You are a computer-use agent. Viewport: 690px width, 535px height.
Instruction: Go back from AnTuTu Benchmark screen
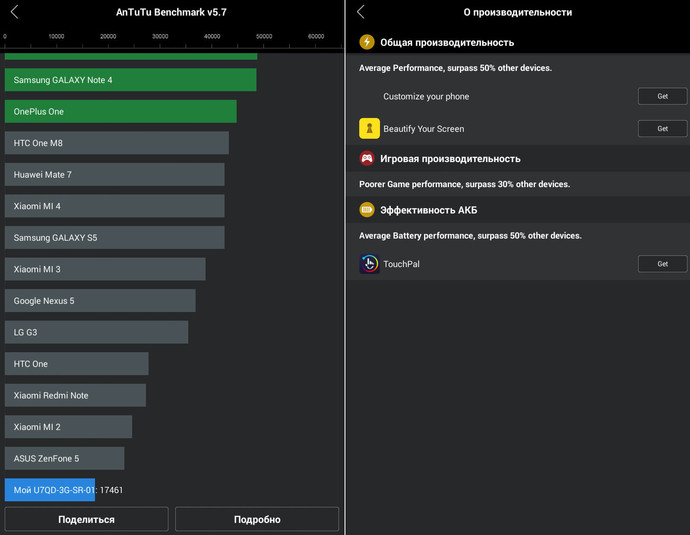[x=15, y=12]
